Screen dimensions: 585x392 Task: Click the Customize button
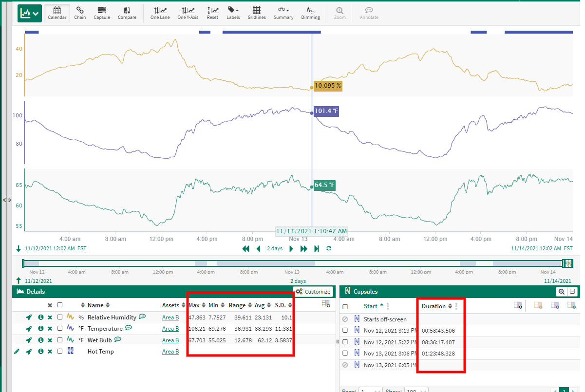[313, 292]
